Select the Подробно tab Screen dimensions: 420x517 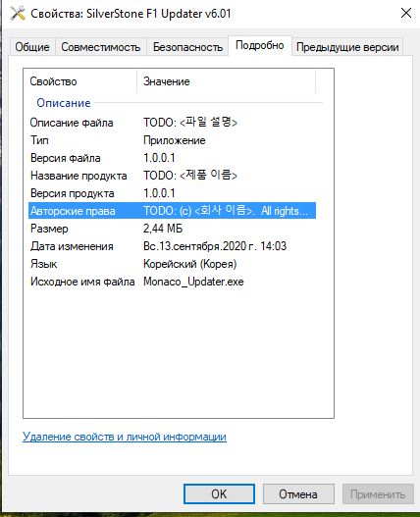pos(260,45)
